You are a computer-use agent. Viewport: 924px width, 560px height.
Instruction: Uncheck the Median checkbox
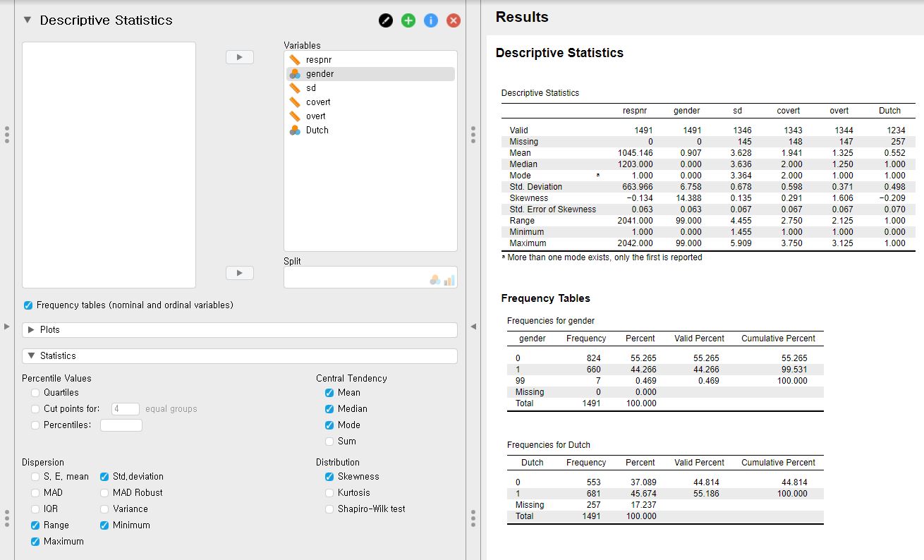(329, 409)
